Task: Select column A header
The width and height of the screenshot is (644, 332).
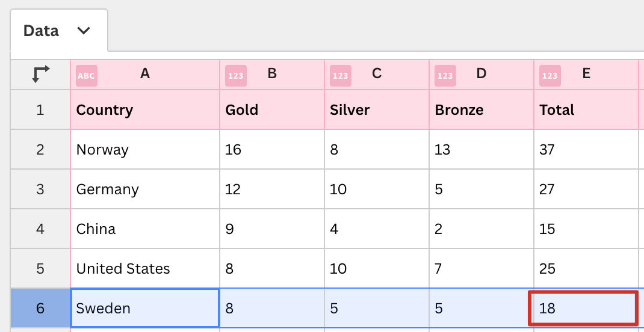Action: pos(145,75)
